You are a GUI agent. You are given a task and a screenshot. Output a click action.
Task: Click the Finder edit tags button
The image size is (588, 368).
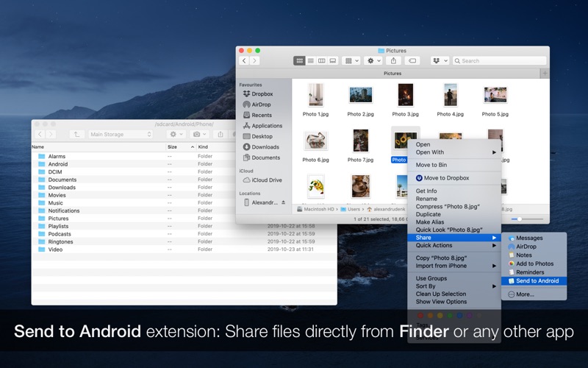coord(412,60)
